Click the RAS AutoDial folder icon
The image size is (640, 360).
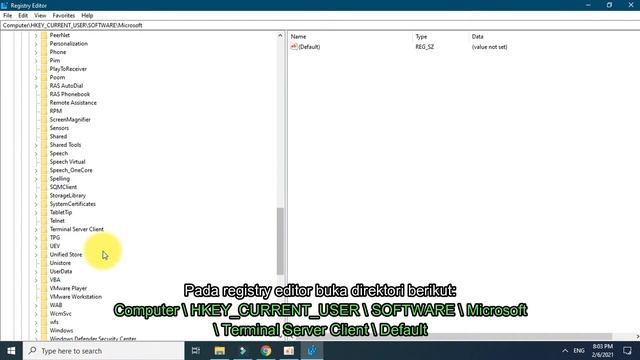coord(44,86)
